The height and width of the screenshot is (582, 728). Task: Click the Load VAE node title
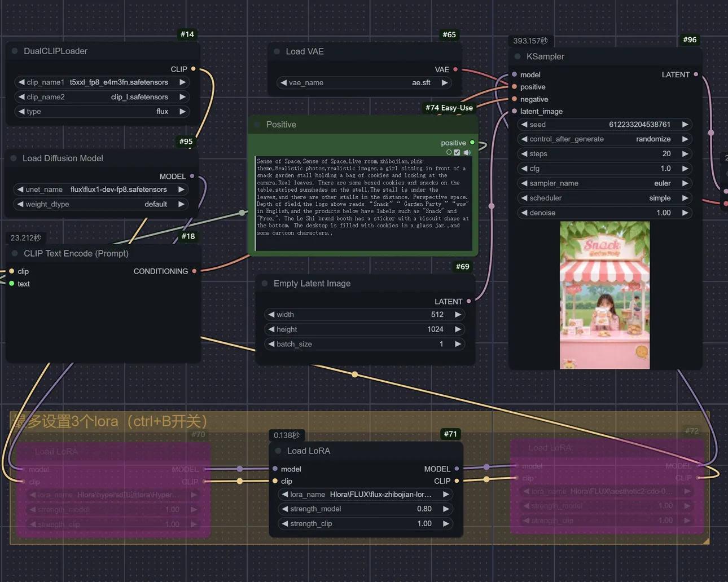(x=305, y=51)
